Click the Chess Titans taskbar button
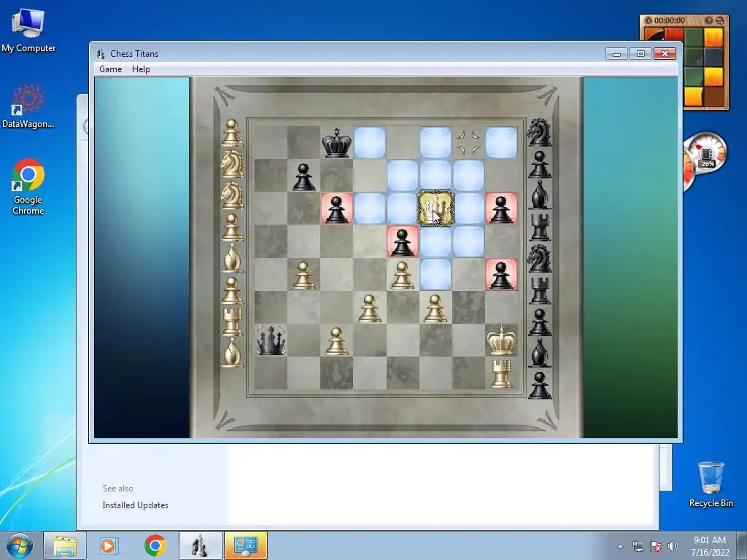 200,545
